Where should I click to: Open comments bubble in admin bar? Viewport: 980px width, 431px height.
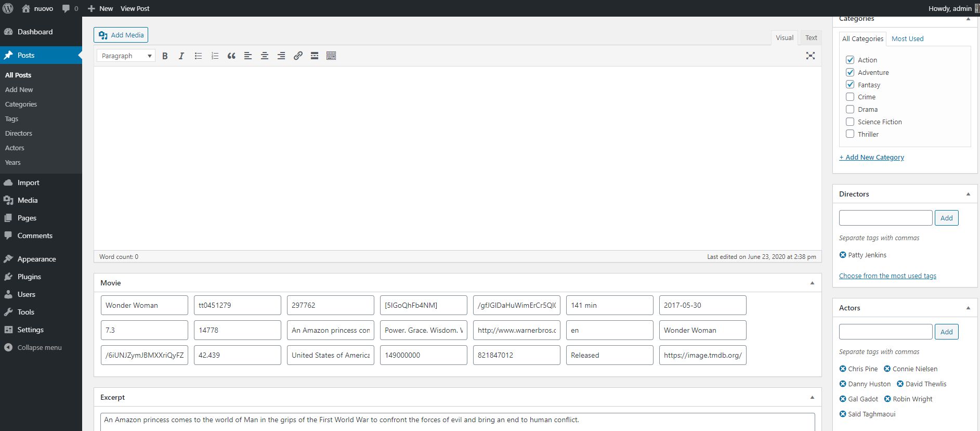tap(66, 9)
